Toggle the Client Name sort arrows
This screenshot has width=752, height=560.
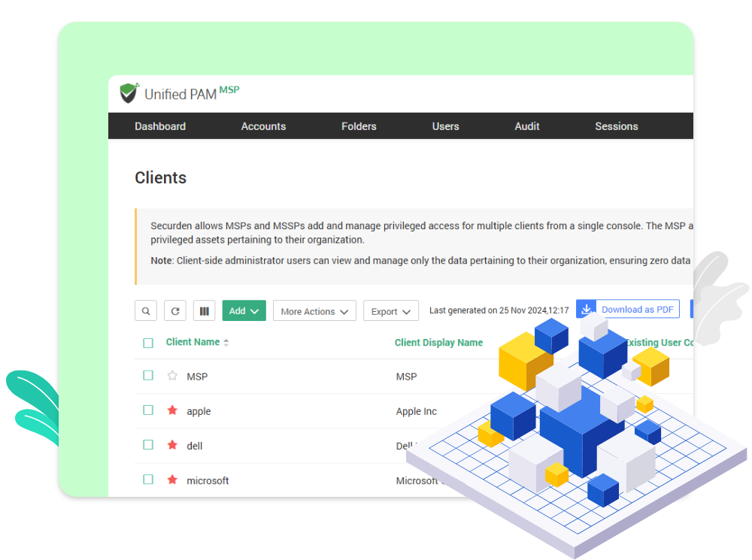click(x=227, y=341)
